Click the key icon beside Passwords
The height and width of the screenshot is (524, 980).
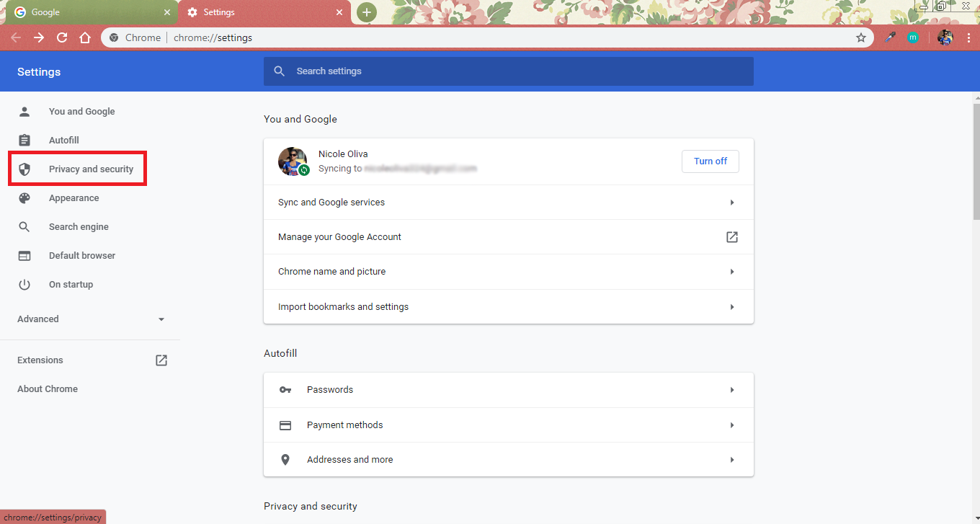[x=285, y=390]
